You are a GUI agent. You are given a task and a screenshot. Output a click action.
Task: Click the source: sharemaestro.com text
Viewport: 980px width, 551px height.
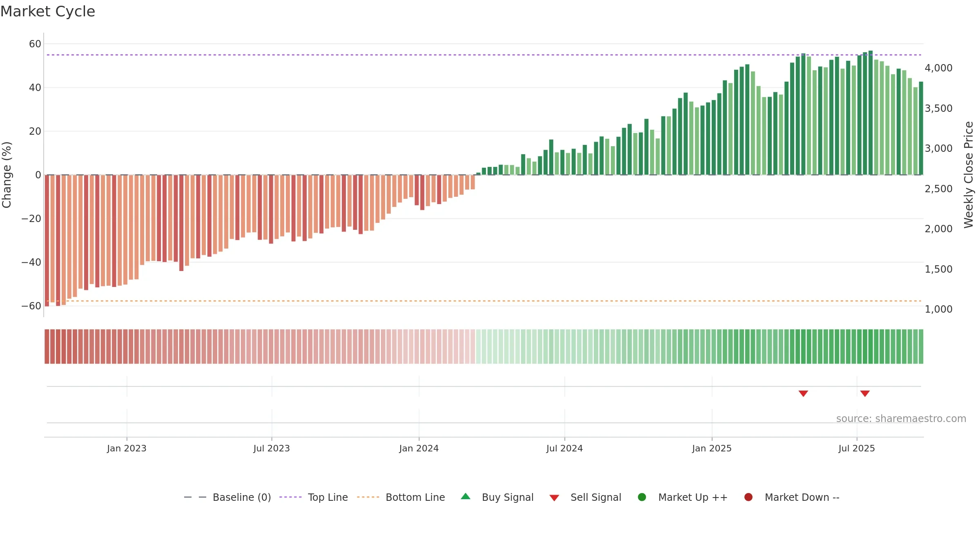(901, 419)
